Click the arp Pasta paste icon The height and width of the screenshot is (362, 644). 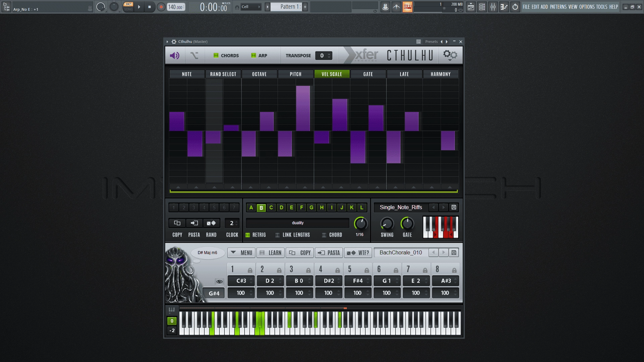(x=194, y=223)
